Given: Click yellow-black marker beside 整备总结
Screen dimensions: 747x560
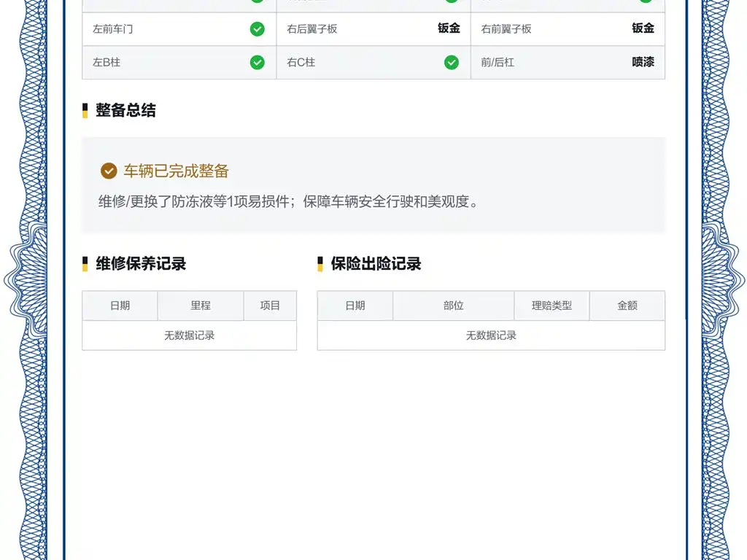Looking at the screenshot, I should pos(85,111).
